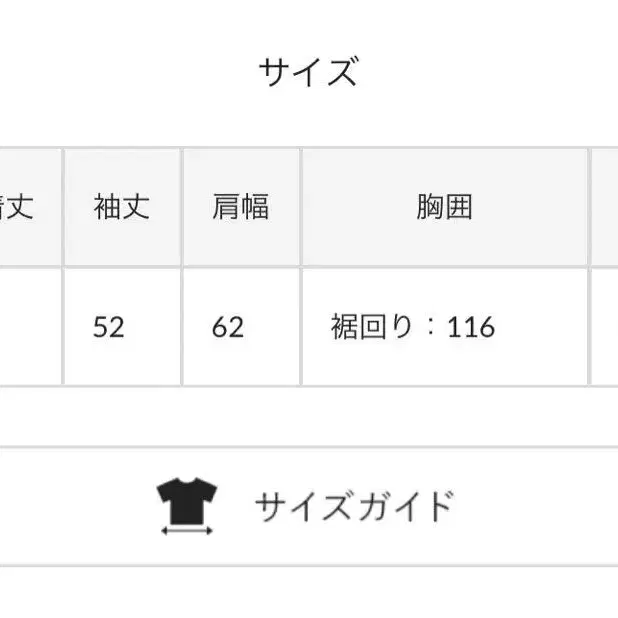Image resolution: width=618 pixels, height=618 pixels.
Task: Click the 裾回り：116 cell
Action: click(x=445, y=327)
